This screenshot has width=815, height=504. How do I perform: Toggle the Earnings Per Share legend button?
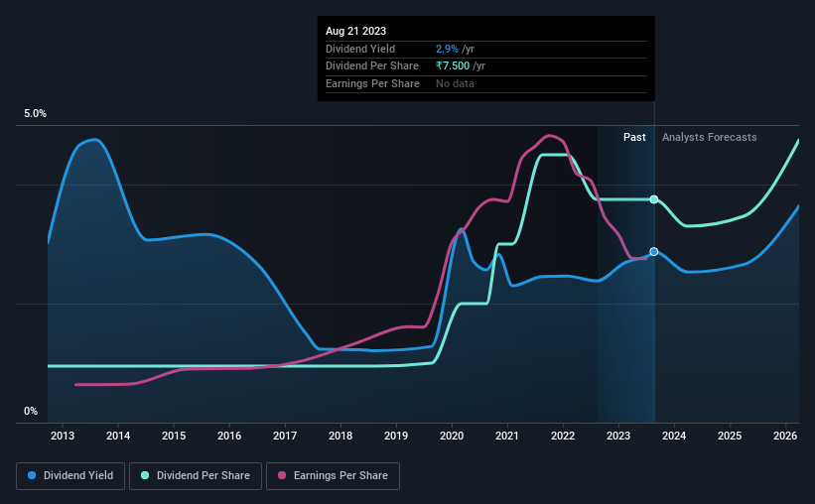333,476
